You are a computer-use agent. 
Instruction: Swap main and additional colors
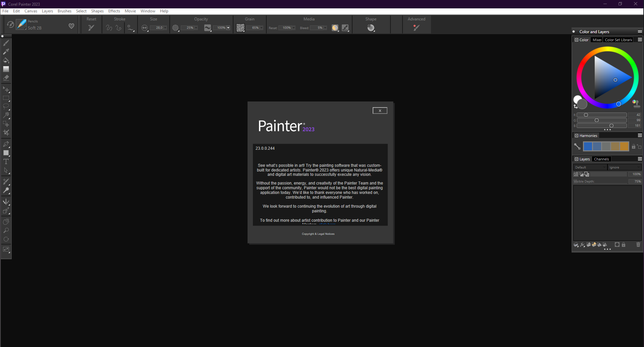click(576, 107)
